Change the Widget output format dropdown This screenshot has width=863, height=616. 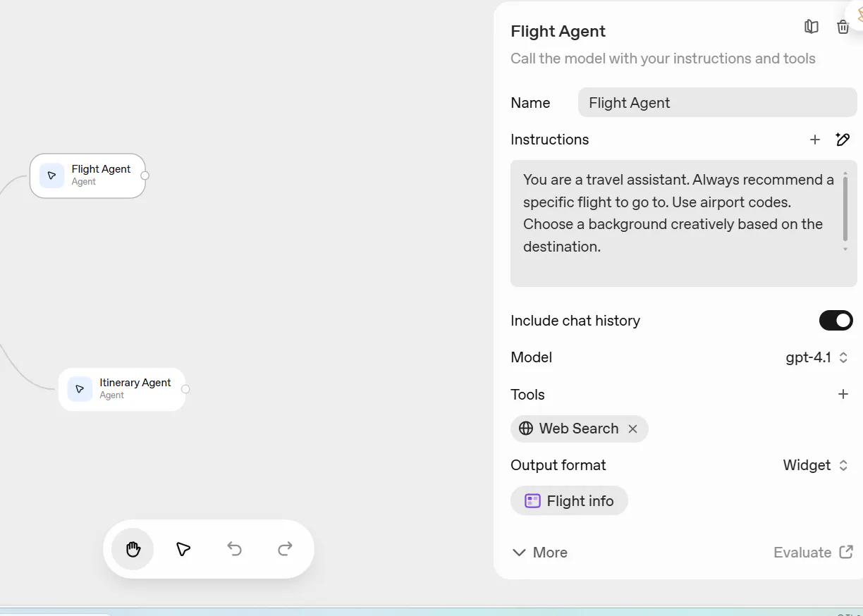tap(815, 465)
